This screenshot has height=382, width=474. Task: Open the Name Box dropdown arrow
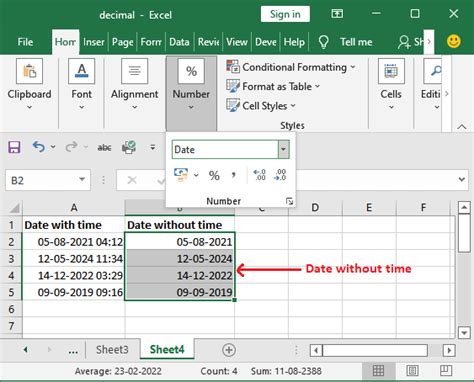(x=82, y=180)
